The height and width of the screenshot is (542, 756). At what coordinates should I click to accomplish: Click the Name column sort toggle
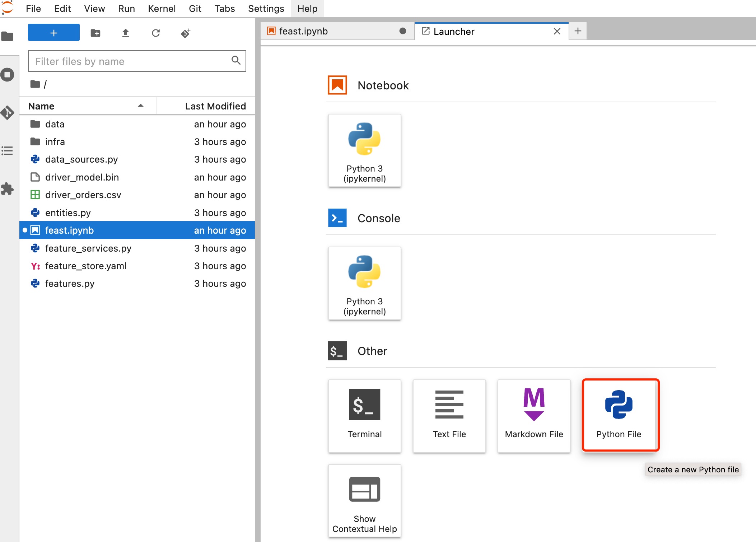tap(140, 106)
